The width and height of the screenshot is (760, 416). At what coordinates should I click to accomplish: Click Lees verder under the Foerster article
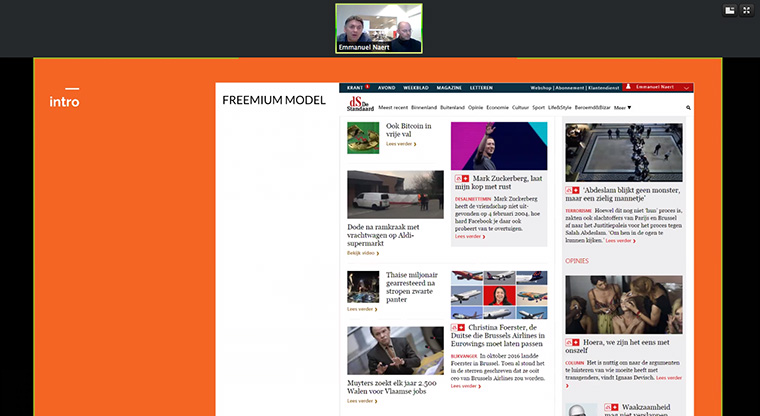click(466, 386)
